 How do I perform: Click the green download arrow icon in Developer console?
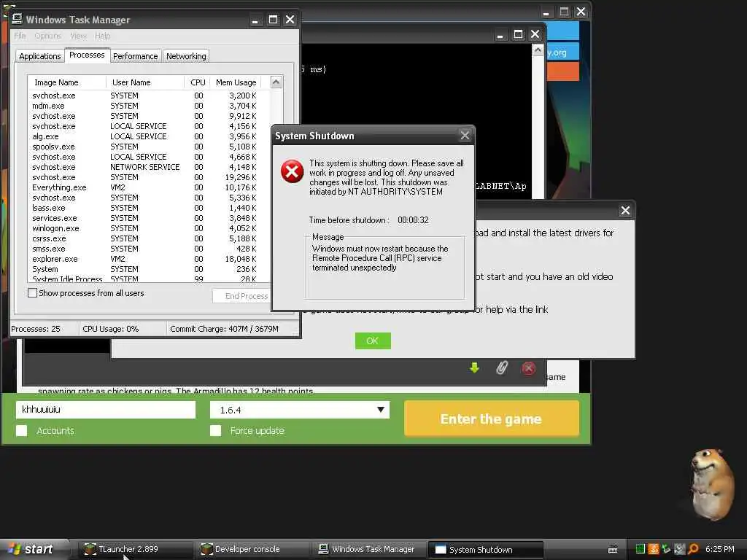point(474,368)
